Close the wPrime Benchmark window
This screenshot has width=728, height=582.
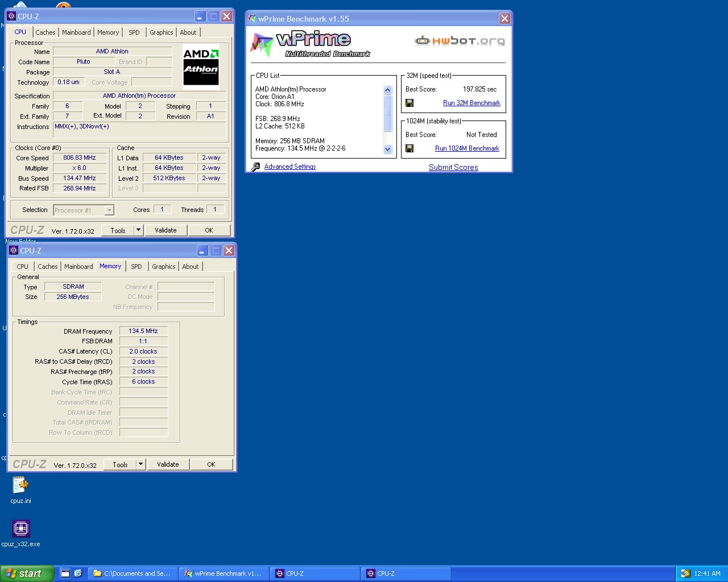click(504, 19)
